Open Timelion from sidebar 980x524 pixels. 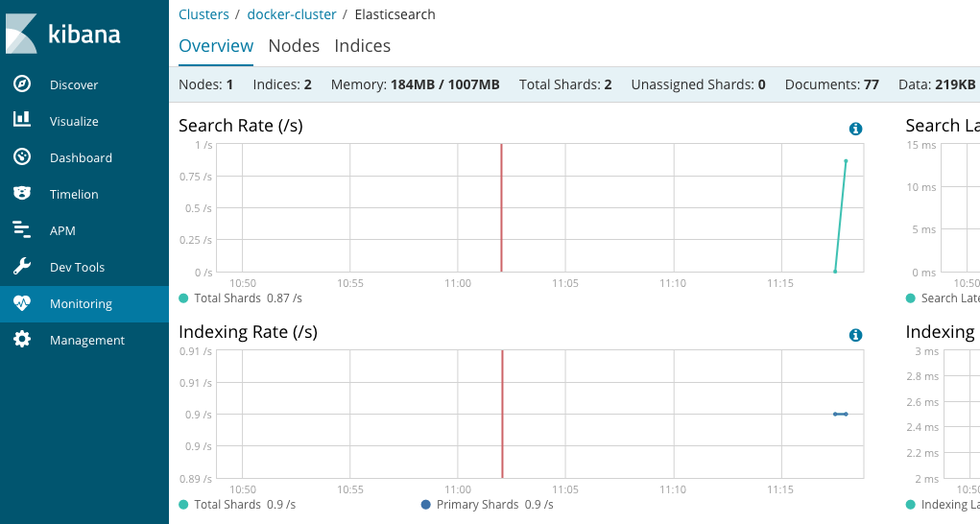coord(84,194)
